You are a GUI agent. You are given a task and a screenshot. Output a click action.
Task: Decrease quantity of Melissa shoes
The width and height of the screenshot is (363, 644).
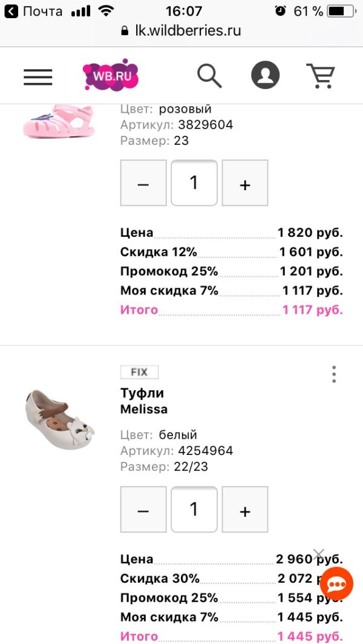143,510
